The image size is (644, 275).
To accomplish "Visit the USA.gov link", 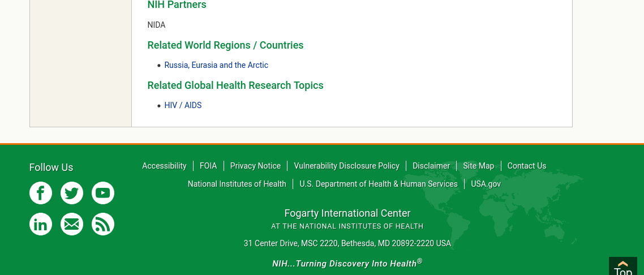I will [x=486, y=184].
